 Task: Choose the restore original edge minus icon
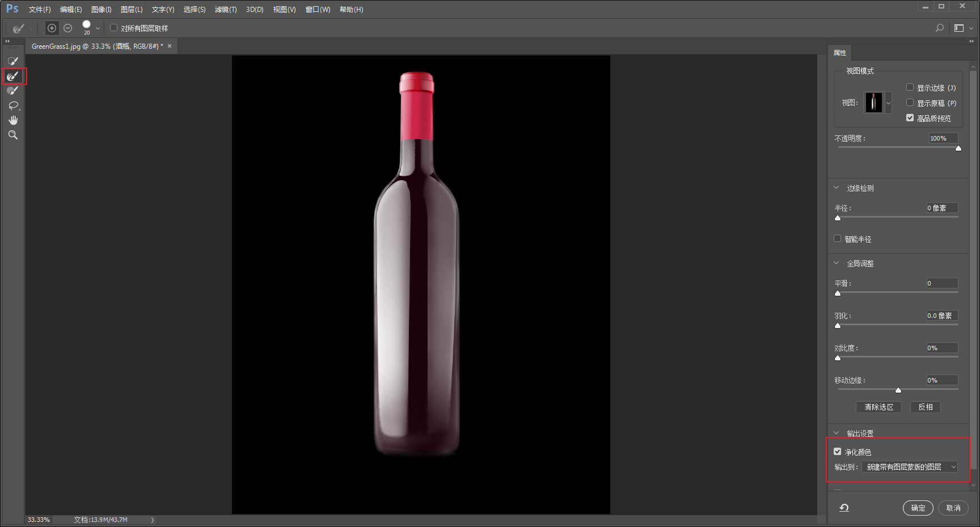(x=68, y=28)
